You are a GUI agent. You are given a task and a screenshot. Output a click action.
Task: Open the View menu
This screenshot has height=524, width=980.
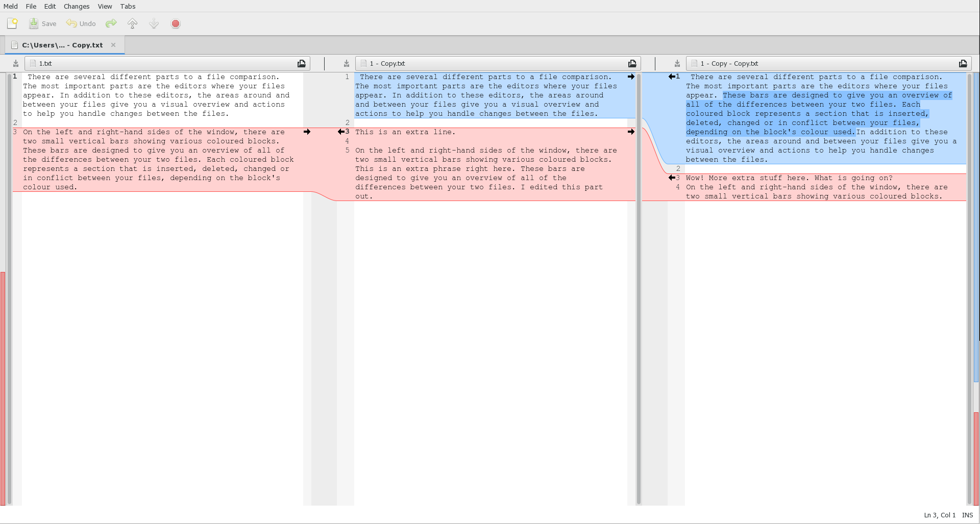[x=105, y=6]
